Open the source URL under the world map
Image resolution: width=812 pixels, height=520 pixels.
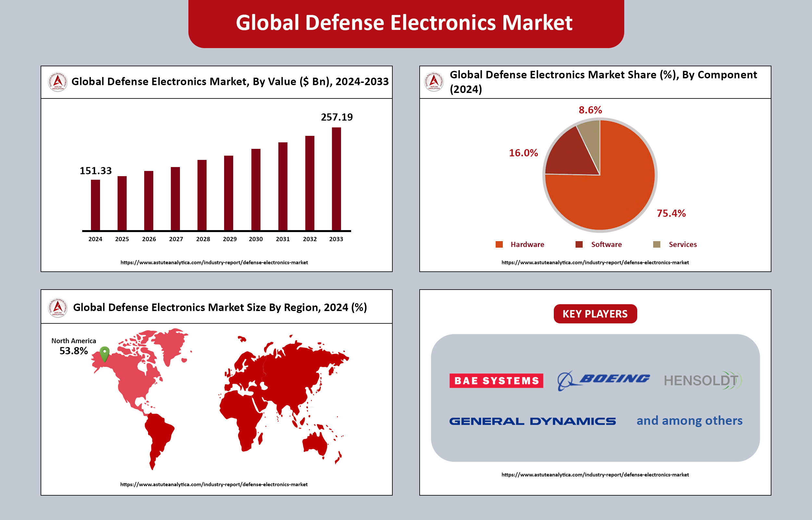[x=214, y=484]
